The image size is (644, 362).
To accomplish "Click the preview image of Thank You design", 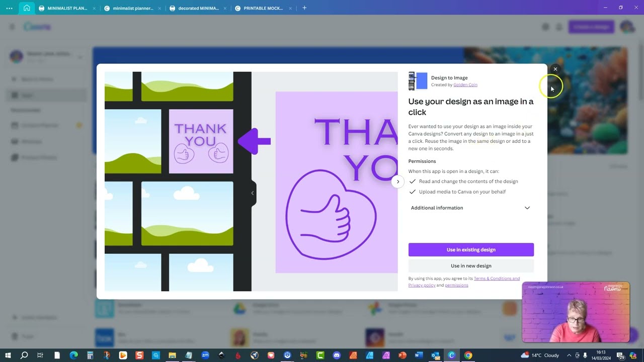I will (x=251, y=182).
